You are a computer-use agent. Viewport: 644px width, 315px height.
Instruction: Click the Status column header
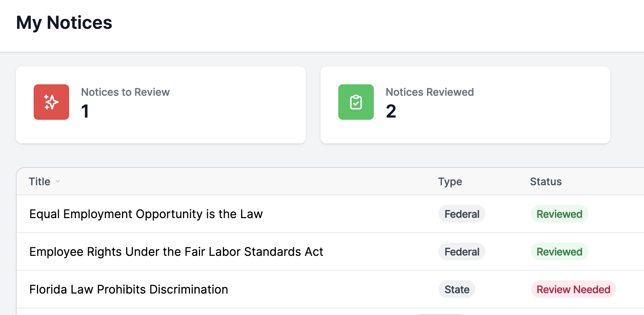click(x=546, y=182)
